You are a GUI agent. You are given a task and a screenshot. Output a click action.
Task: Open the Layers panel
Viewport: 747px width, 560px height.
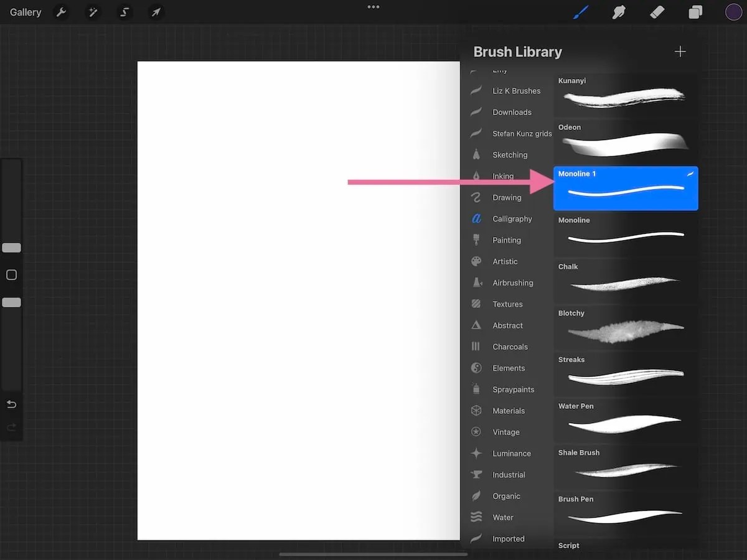(x=695, y=12)
